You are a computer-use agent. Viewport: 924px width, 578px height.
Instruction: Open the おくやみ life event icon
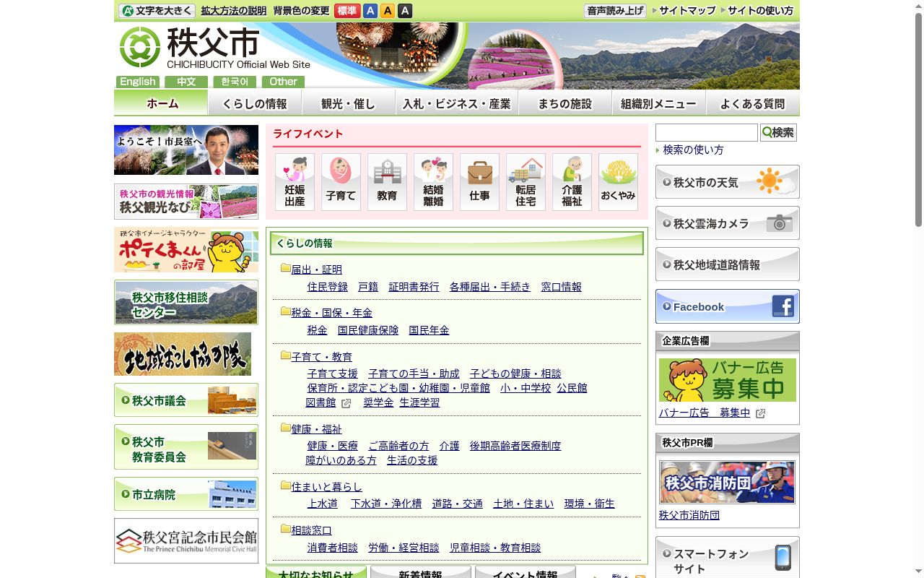[618, 182]
